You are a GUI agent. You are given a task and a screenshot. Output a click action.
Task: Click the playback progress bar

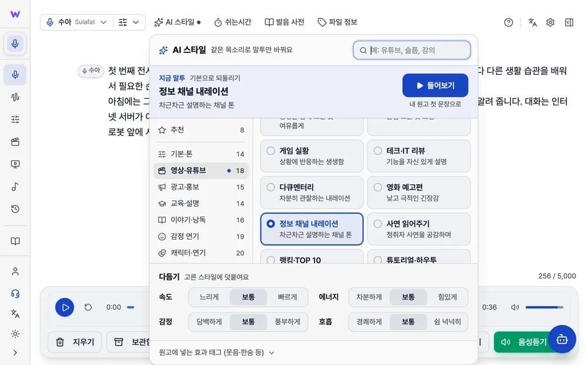click(131, 307)
